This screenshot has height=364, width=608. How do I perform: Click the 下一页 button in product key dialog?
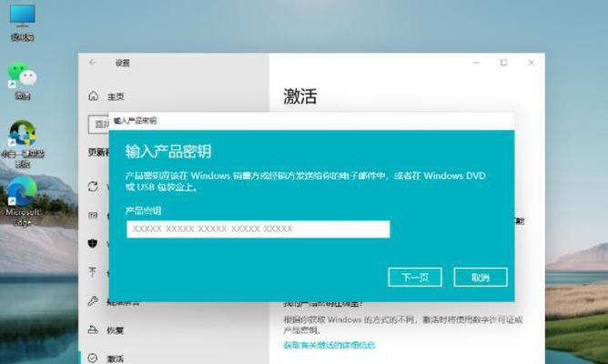pos(415,278)
